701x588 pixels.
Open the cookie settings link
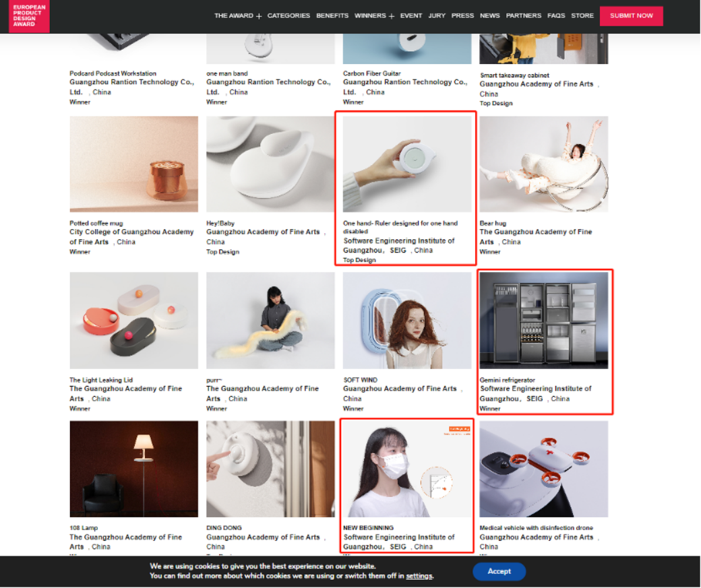click(x=419, y=576)
